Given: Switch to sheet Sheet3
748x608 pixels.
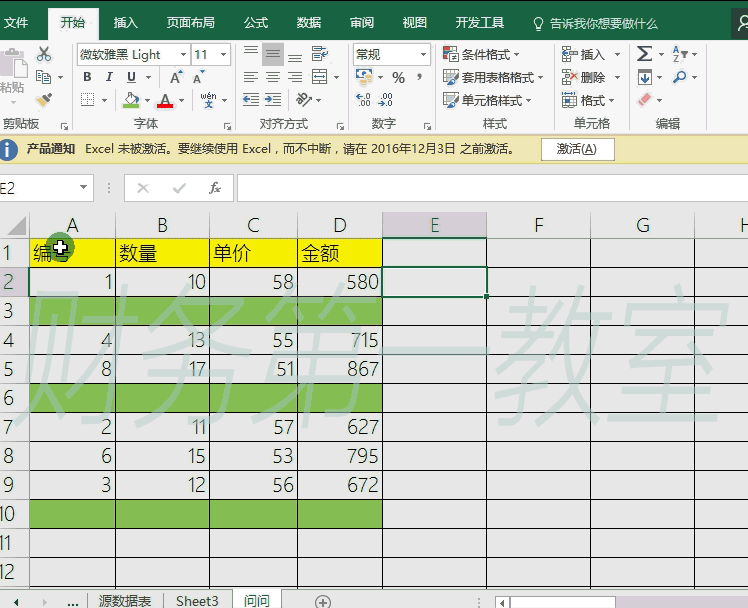Looking at the screenshot, I should 197,600.
